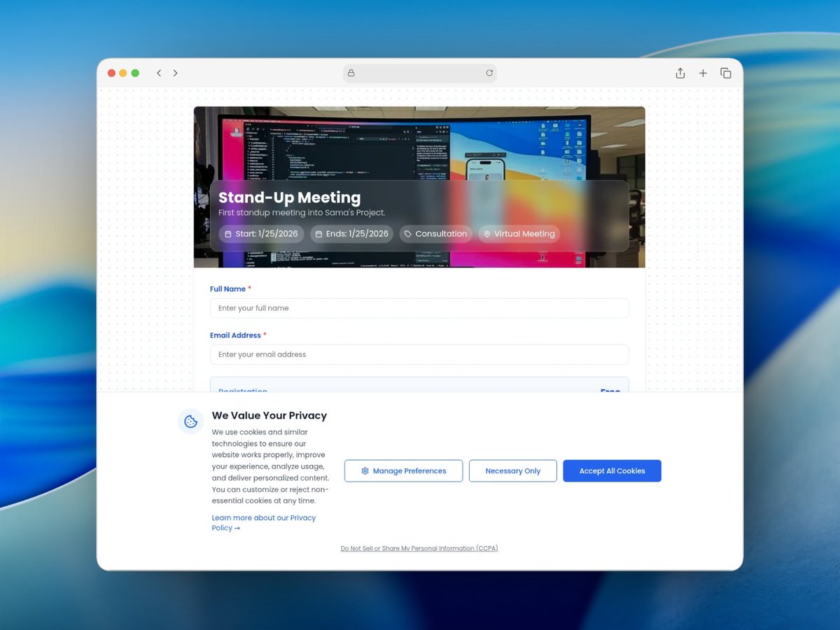Focus the Full Name input field

419,308
